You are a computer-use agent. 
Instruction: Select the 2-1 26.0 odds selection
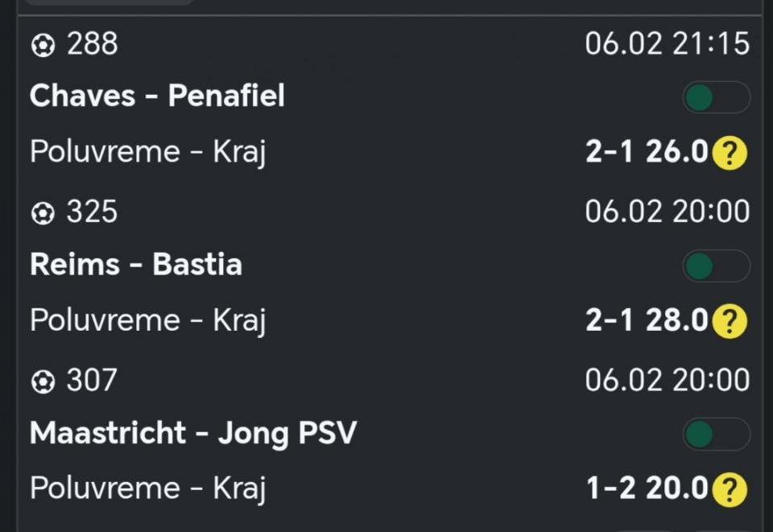coord(646,151)
